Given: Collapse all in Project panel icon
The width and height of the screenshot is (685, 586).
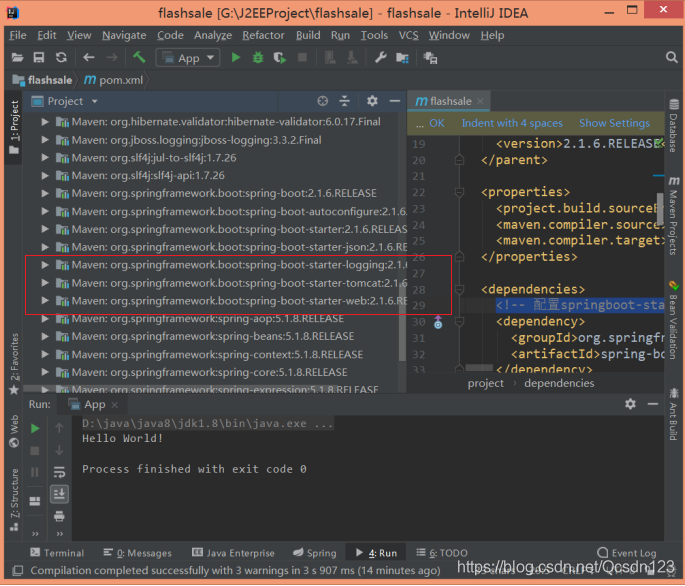Looking at the screenshot, I should (x=345, y=101).
